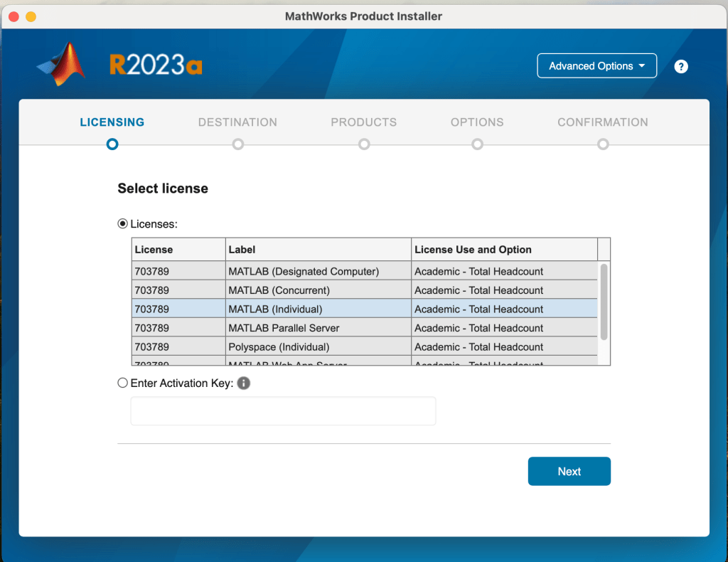728x562 pixels.
Task: Select MATLAB (Individual) license row
Action: 365,309
